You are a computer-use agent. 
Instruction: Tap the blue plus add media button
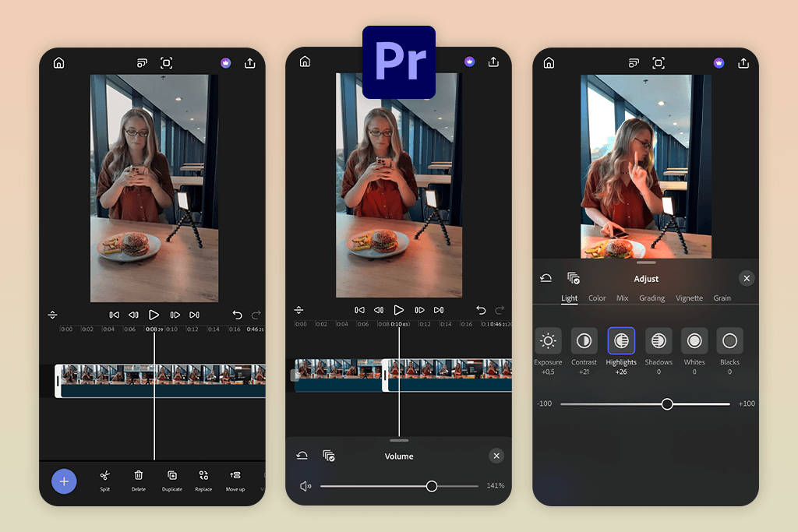pos(64,481)
